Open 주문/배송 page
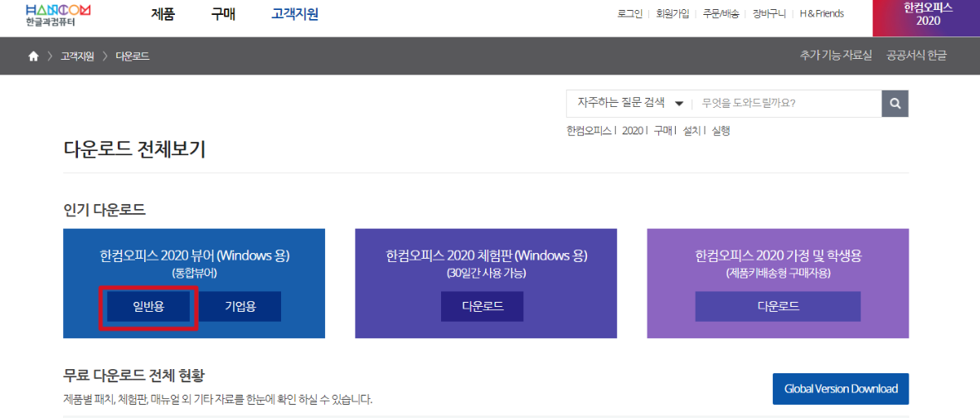 coord(720,14)
